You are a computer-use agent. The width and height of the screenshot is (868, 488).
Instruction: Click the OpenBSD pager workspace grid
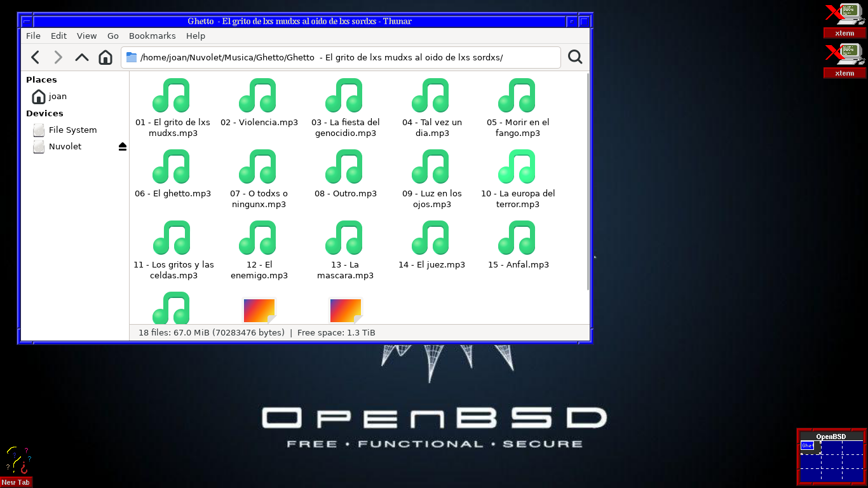[831, 461]
